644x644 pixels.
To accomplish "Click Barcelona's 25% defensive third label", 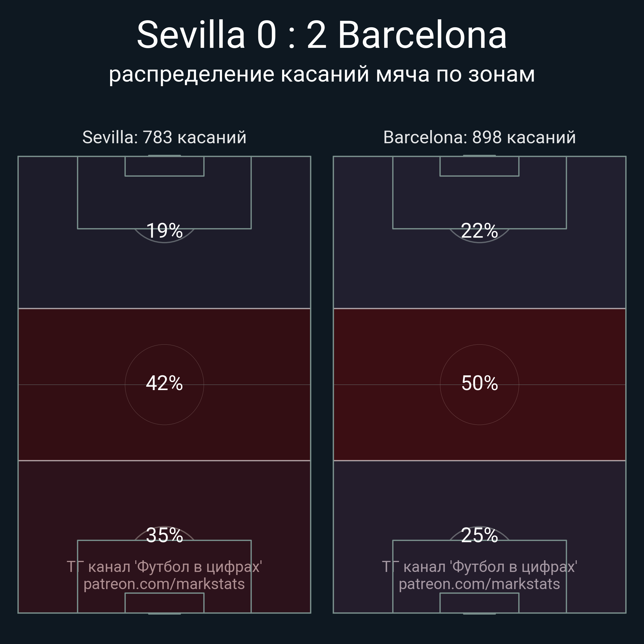I will (x=479, y=535).
